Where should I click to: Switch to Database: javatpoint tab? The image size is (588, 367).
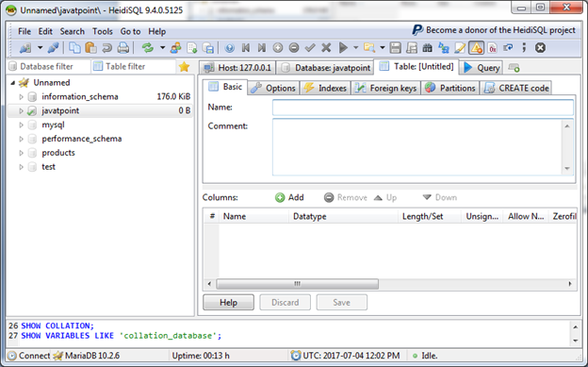tap(325, 68)
